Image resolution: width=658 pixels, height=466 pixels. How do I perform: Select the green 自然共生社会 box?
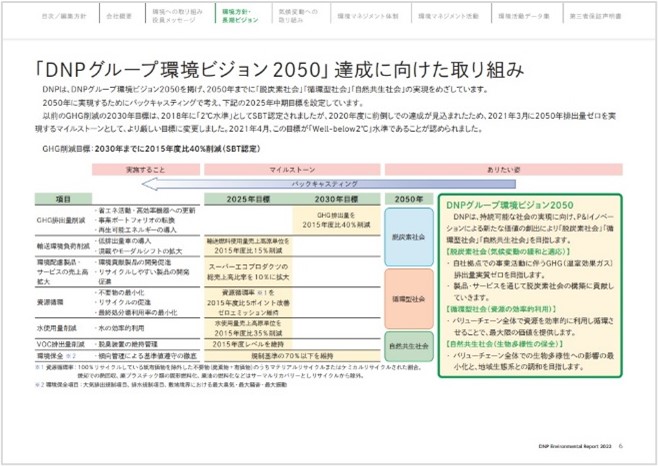(405, 346)
